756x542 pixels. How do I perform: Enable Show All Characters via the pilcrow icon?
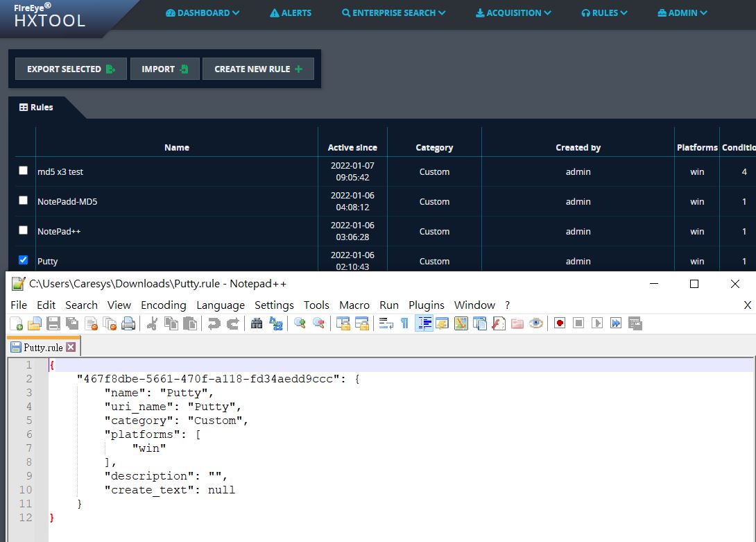(404, 323)
